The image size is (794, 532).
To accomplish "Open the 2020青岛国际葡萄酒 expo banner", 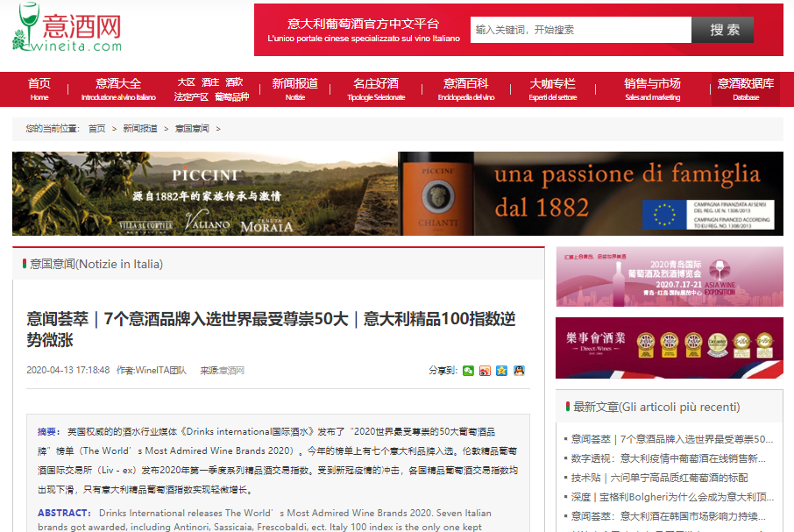I will pyautogui.click(x=670, y=276).
